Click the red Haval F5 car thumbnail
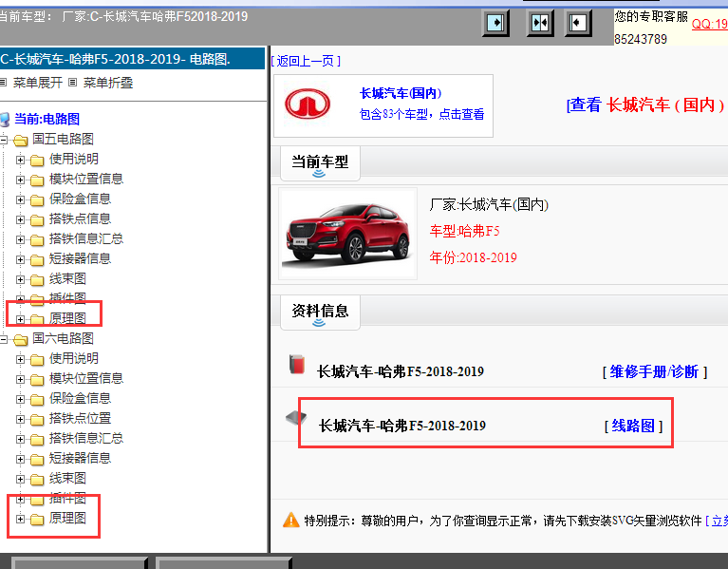 (347, 234)
